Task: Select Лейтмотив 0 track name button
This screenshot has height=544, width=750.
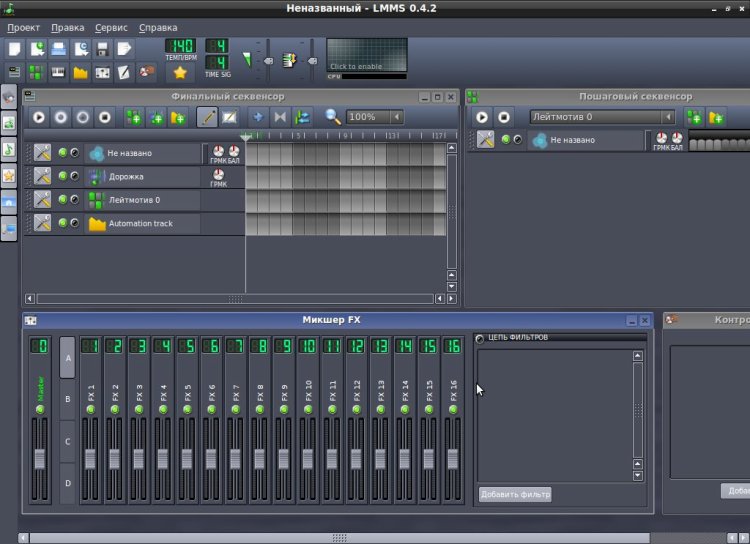Action: tap(142, 200)
